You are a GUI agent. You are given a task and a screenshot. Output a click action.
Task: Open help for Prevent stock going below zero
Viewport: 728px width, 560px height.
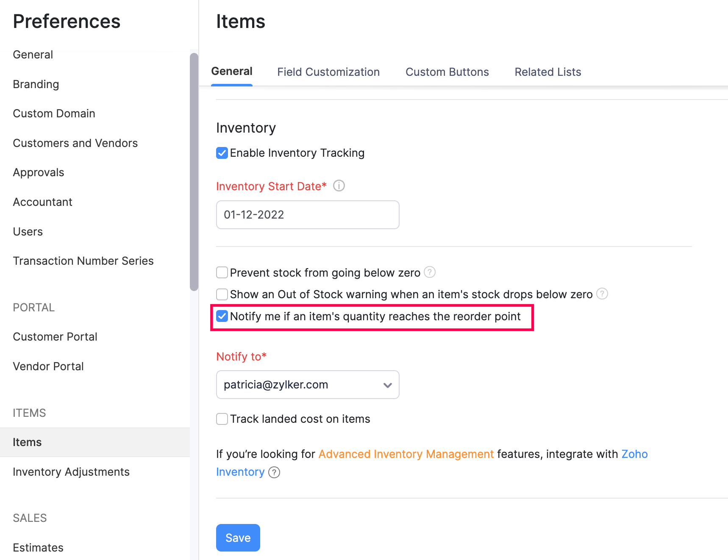430,272
